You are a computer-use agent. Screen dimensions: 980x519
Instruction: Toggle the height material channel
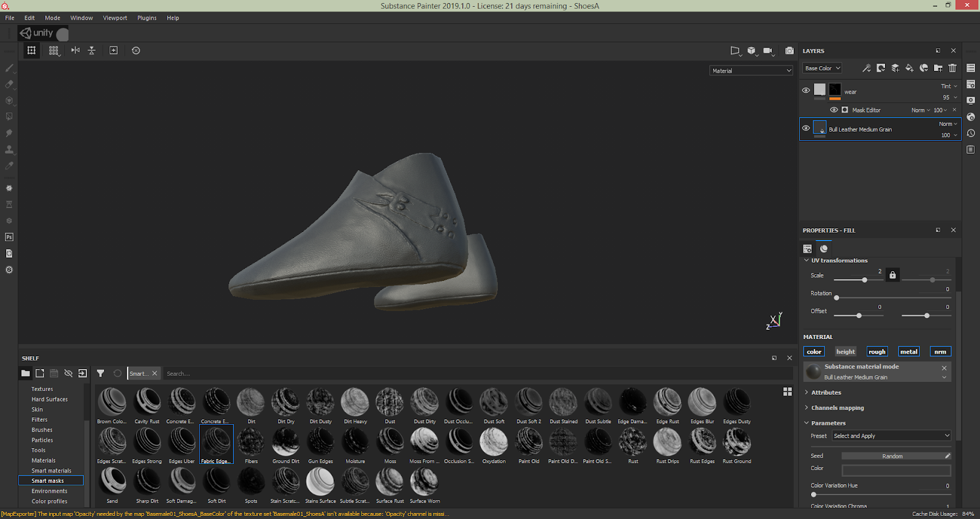845,352
